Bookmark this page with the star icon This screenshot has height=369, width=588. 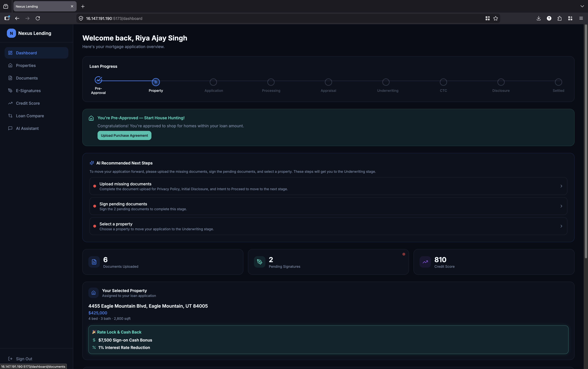point(495,18)
